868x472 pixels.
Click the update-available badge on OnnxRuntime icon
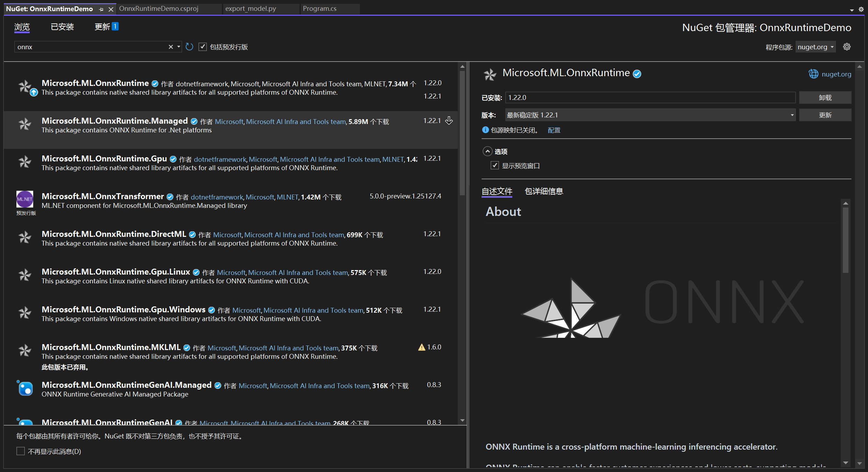[34, 93]
